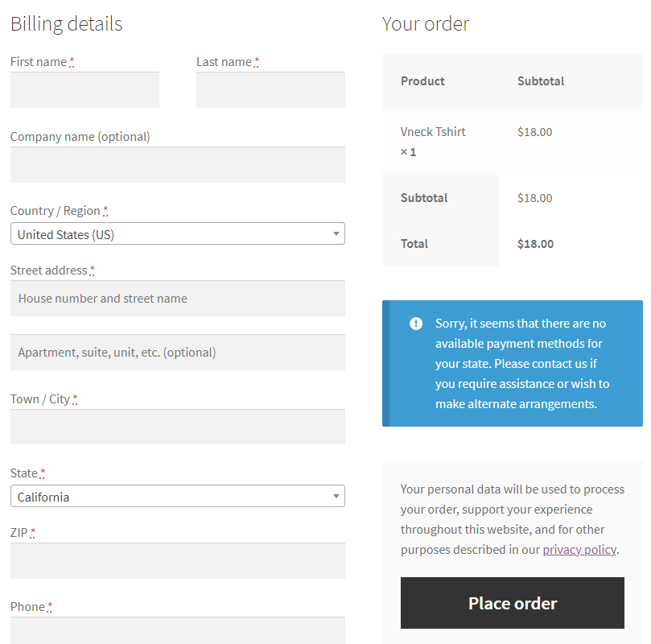Click the Apartment, suite, unit field
This screenshot has width=651, height=644.
tap(177, 352)
